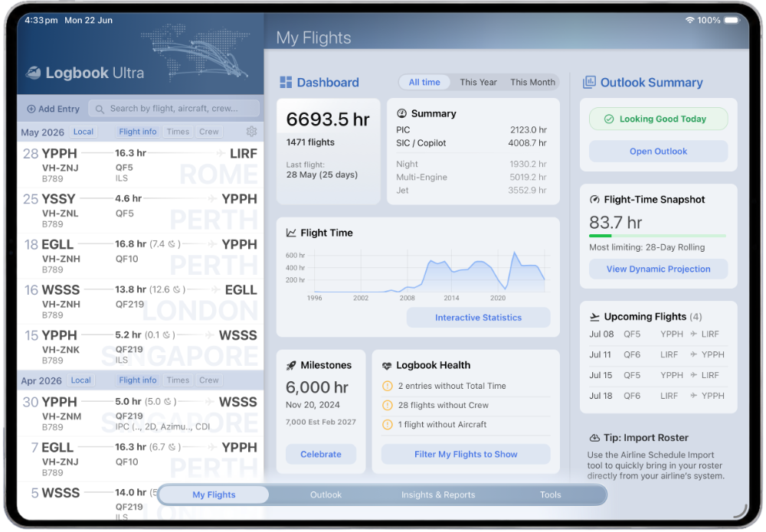Image resolution: width=766 pixels, height=532 pixels.
Task: Select Crew view in May 2026 header
Action: pos(209,132)
